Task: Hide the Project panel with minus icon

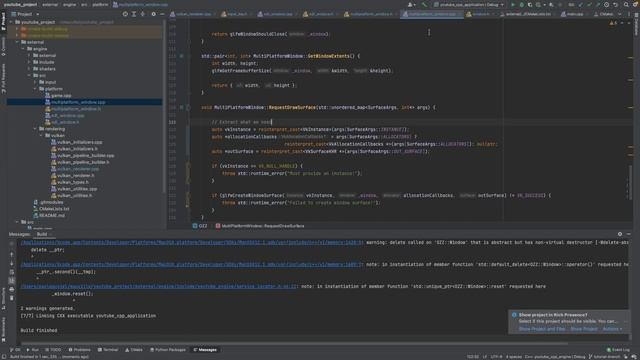Action: click(162, 14)
